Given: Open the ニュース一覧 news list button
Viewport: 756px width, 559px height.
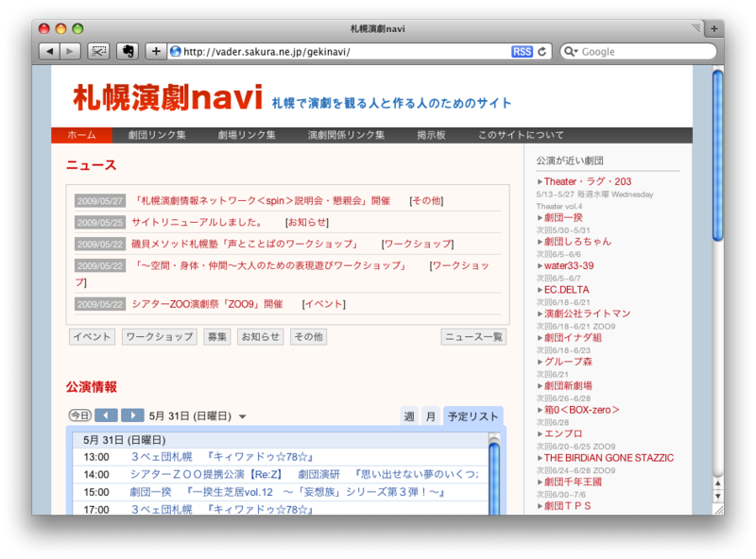Looking at the screenshot, I should [x=473, y=337].
